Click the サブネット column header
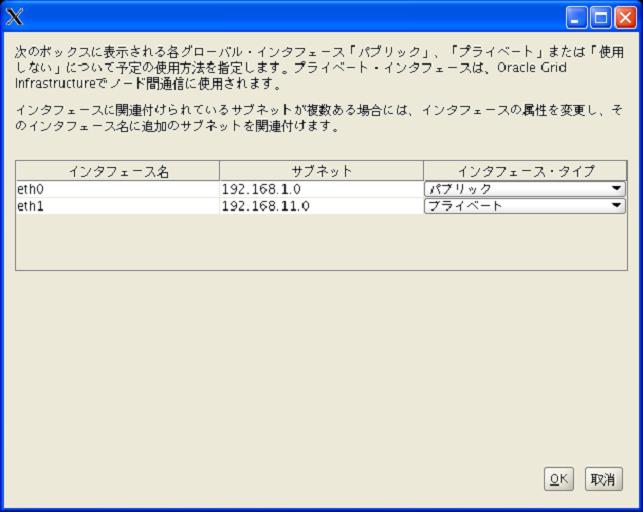This screenshot has width=643, height=512. [x=322, y=171]
